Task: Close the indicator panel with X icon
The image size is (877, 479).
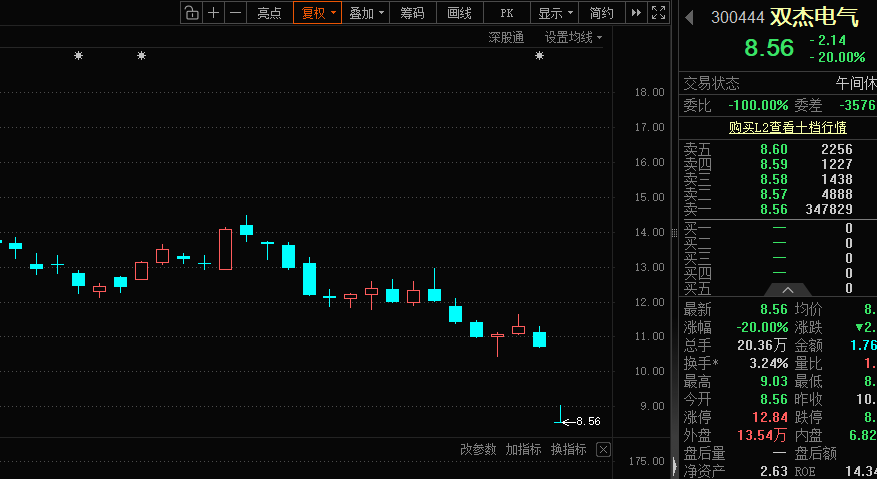Action: point(603,449)
